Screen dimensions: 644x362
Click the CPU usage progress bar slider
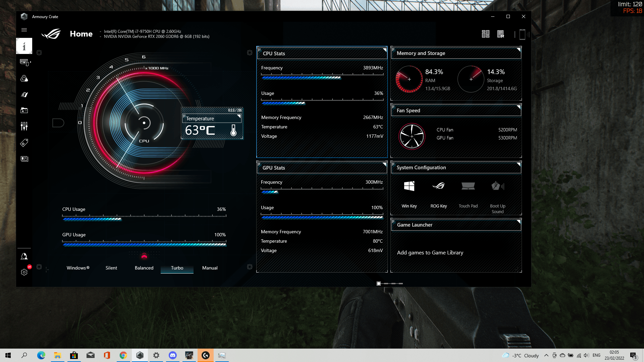coord(121,218)
